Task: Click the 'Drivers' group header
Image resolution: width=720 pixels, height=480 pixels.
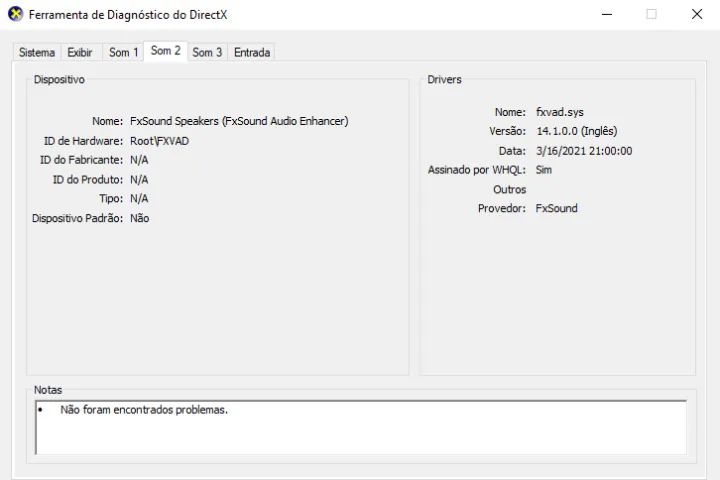Action: point(444,79)
